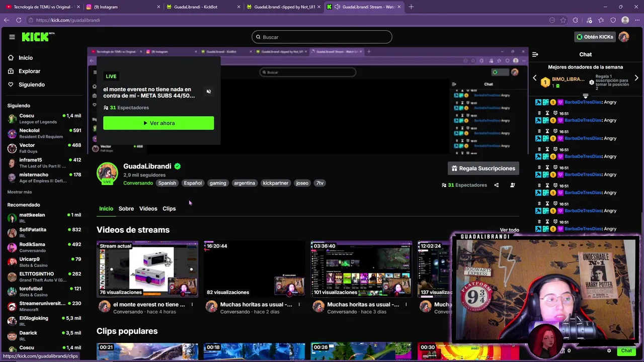This screenshot has width=644, height=362.
Task: Show next donor in weekly leaderboard
Action: tap(636, 78)
